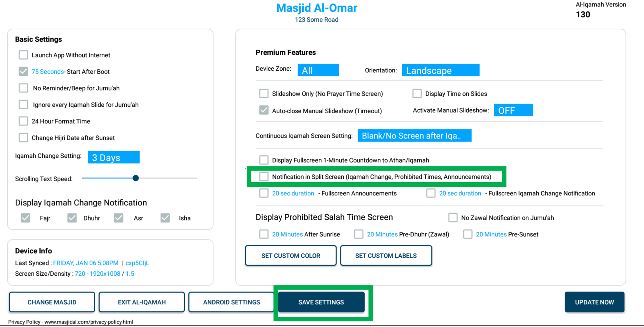Enable 24 Hour Format Time

23,121
